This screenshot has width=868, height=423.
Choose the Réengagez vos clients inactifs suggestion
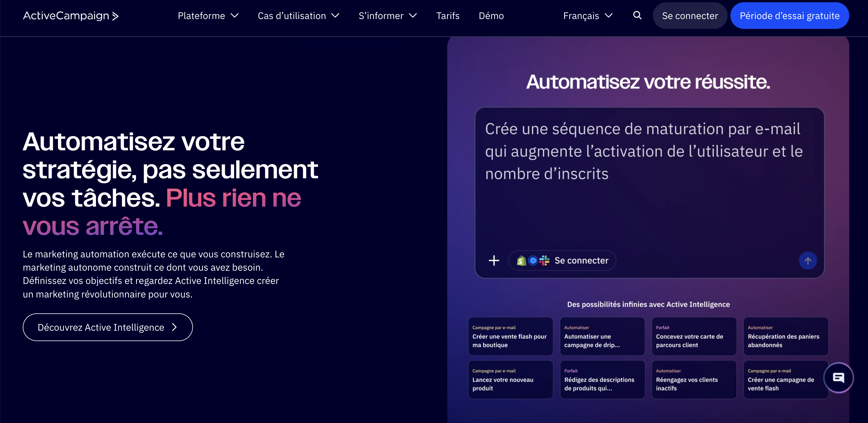[694, 379]
